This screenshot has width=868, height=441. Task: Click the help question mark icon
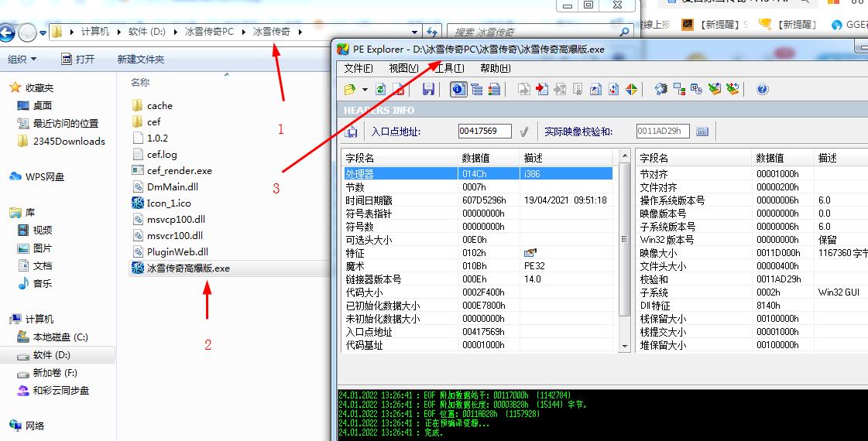(x=762, y=90)
